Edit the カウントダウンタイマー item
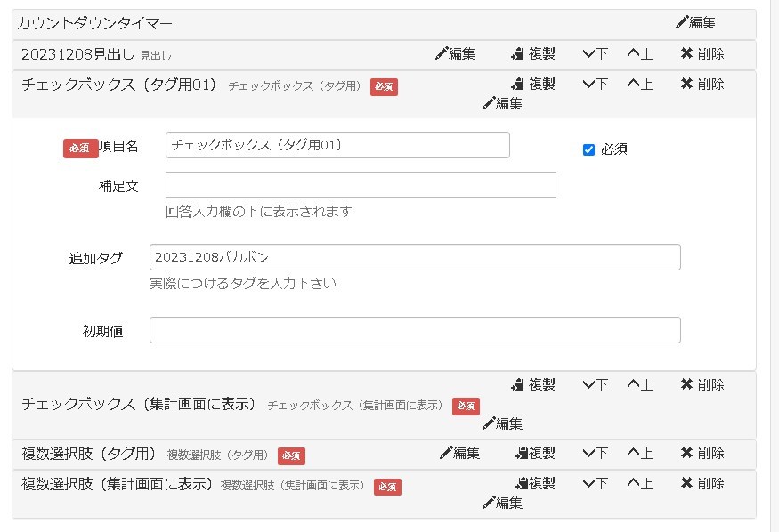 tap(695, 22)
